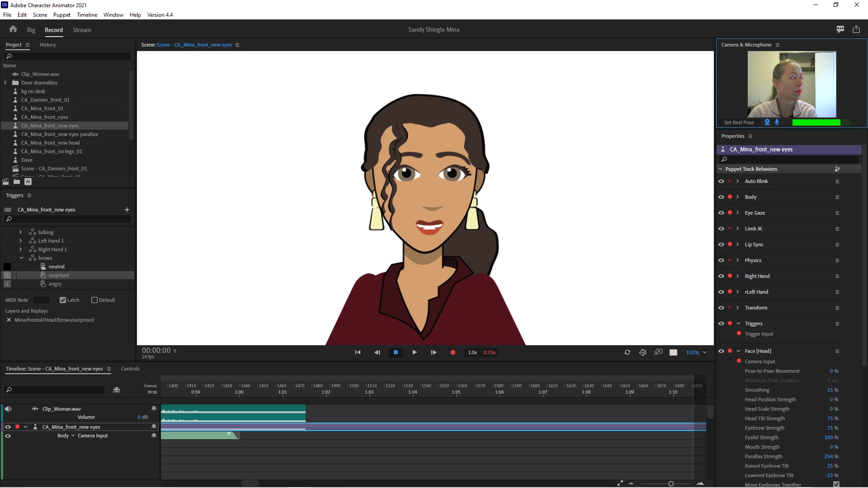Expand the Dave shareables folder

[5, 83]
